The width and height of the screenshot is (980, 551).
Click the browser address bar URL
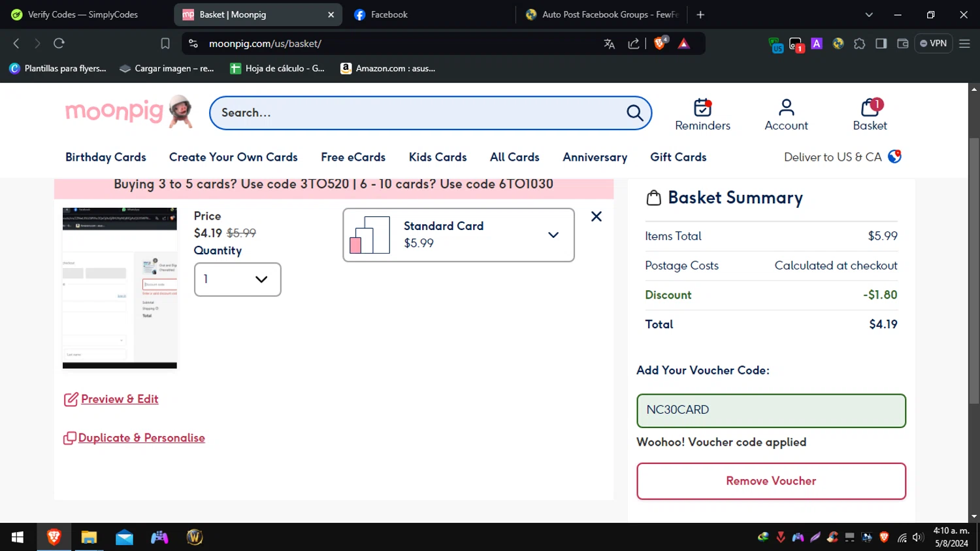[x=265, y=44]
